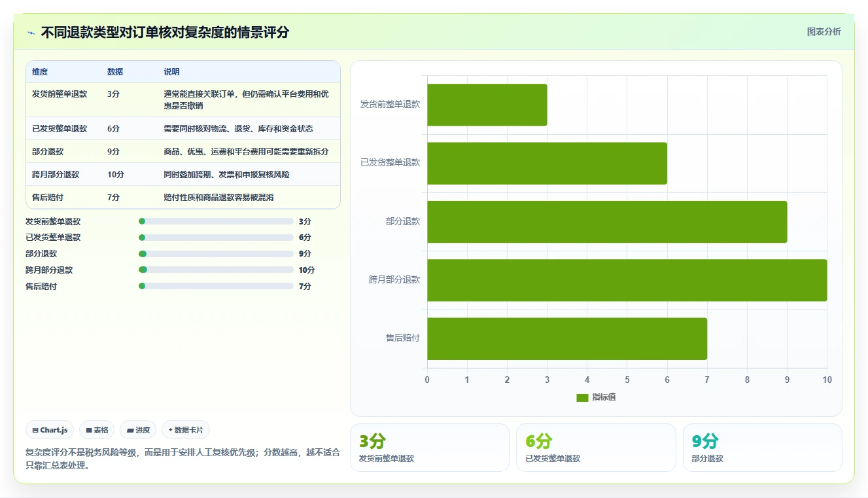Viewport: 868px width, 498px height.
Task: Click the 售后赔付 progress bar
Action: click(x=216, y=286)
